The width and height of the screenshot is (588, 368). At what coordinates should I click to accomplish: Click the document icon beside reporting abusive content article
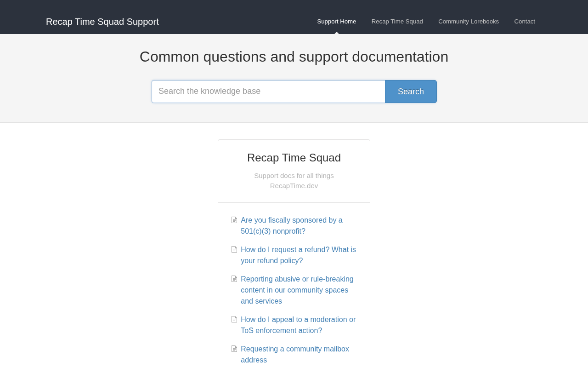[x=234, y=279]
